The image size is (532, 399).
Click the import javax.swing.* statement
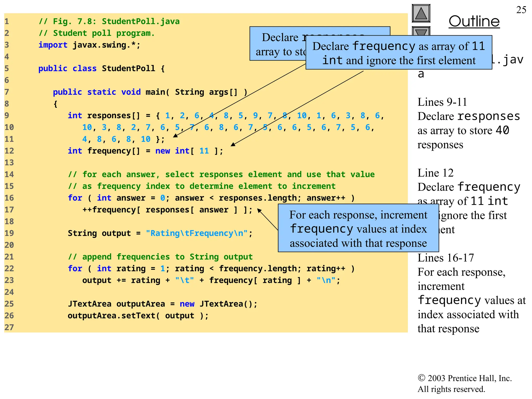click(x=89, y=45)
